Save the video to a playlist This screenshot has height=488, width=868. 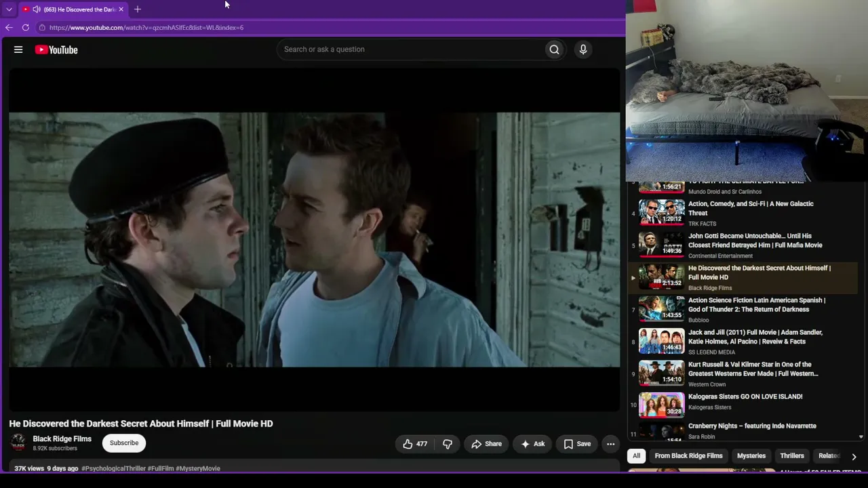577,444
